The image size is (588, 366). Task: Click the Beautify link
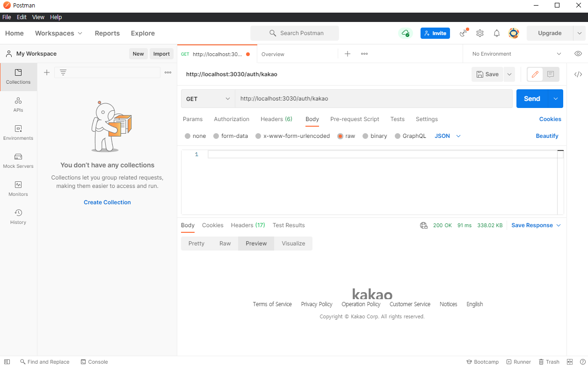click(x=547, y=136)
